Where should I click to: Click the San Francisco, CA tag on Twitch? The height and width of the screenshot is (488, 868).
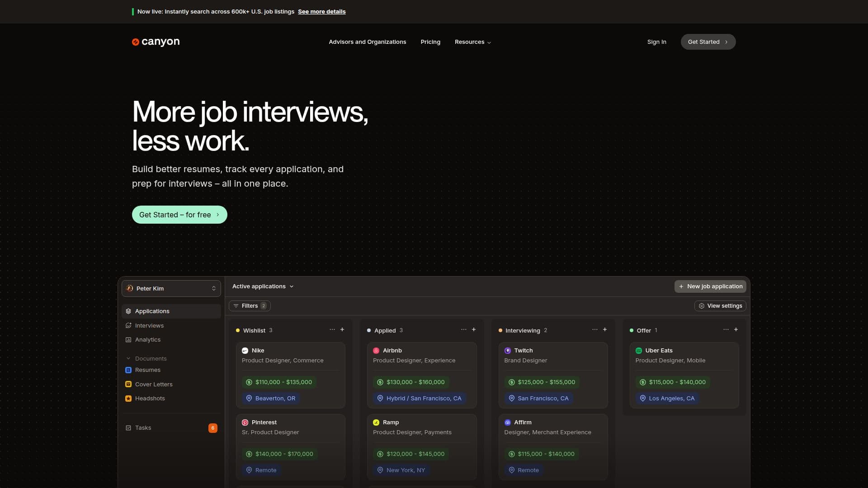538,399
